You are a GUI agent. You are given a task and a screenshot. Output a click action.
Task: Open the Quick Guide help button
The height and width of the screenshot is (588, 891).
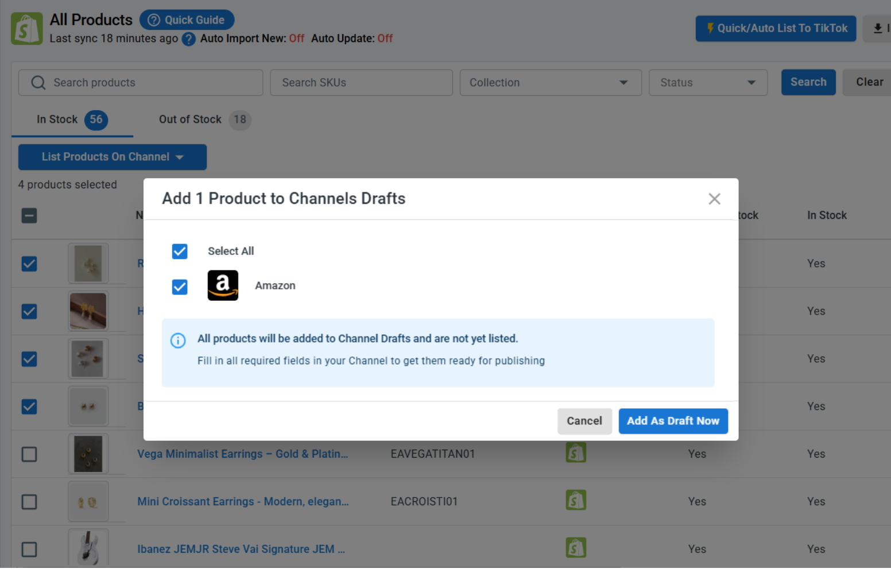tap(187, 20)
